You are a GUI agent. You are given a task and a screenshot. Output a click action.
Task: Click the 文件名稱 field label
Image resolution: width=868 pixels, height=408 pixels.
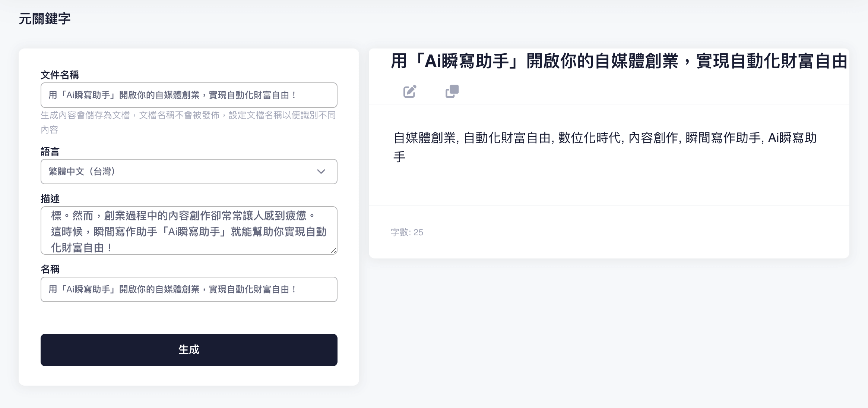(60, 75)
